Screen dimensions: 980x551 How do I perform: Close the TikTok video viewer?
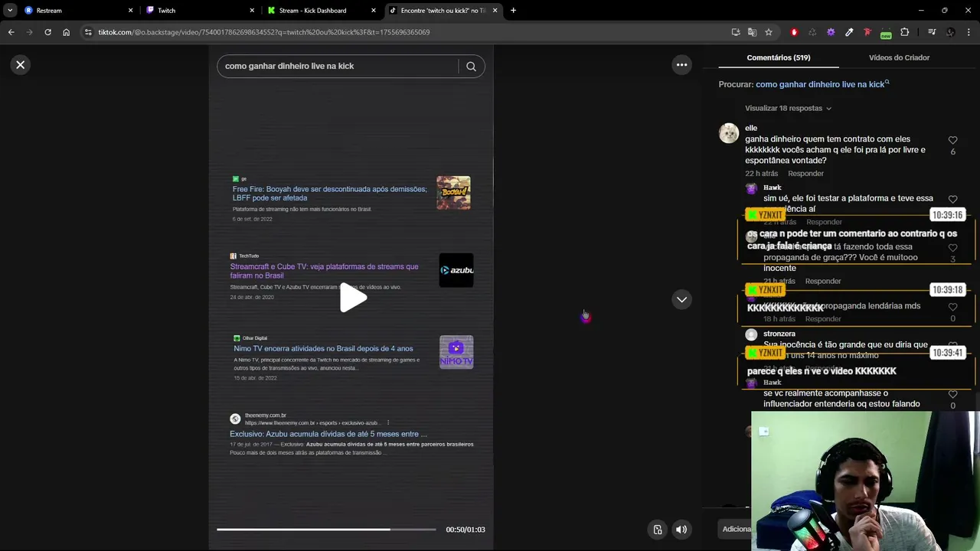(x=21, y=65)
